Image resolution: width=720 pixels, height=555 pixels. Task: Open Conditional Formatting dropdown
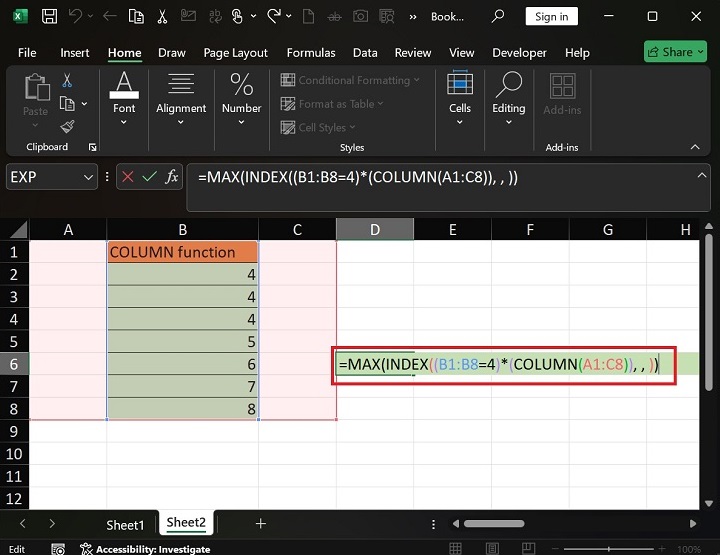[x=350, y=80]
